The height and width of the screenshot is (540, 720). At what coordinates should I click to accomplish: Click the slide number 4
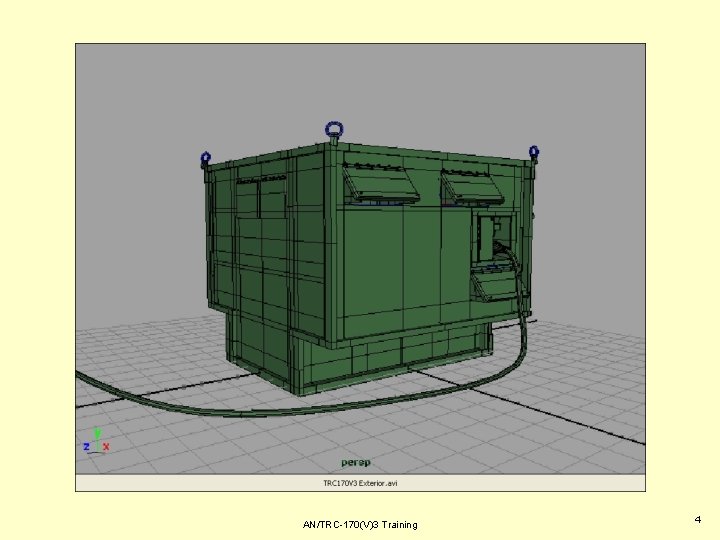pos(698,519)
